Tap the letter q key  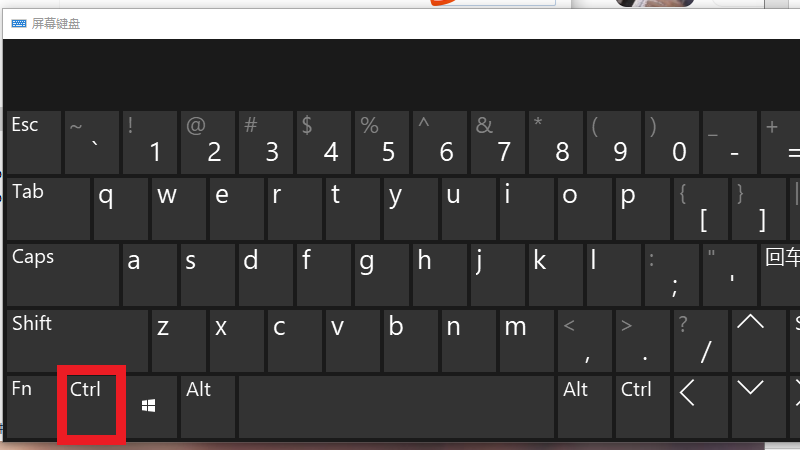121,209
